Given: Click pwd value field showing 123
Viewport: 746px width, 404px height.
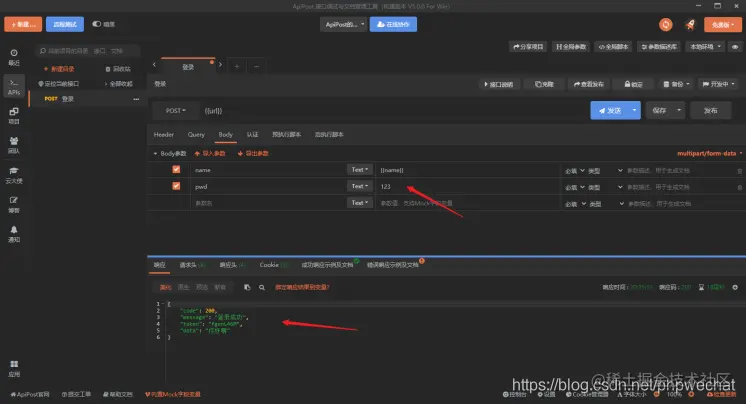Looking at the screenshot, I should [468, 187].
